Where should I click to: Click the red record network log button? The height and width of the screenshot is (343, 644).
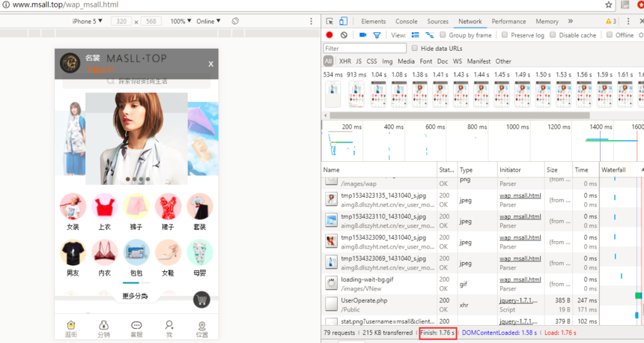point(329,35)
